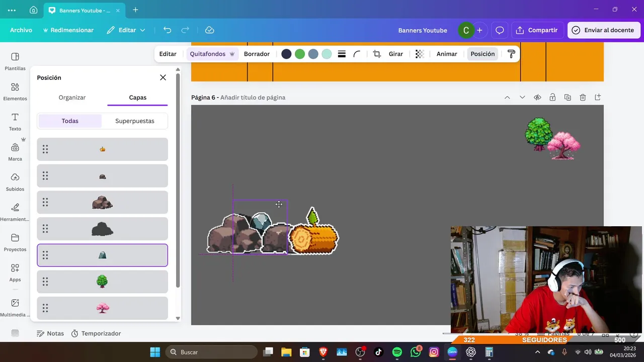
Task: Pick the blue-gray color swatch
Action: pos(313,54)
